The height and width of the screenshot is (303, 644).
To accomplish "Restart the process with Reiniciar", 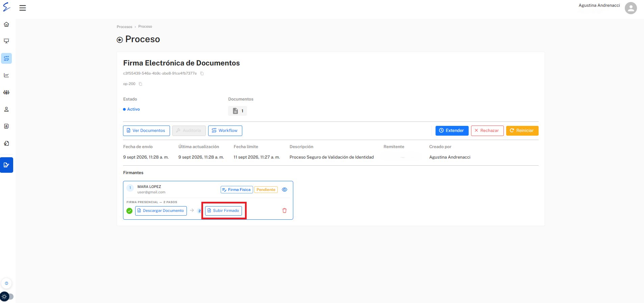I will (522, 131).
